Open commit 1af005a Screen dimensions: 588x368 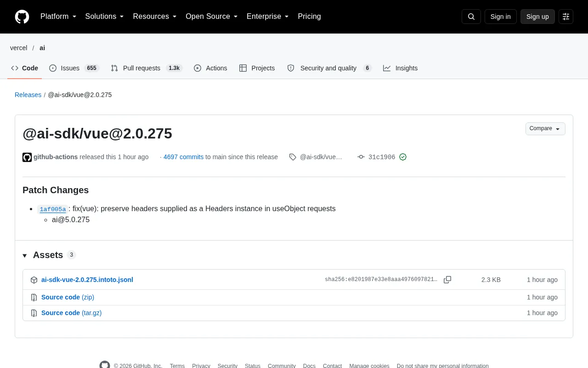tap(53, 209)
